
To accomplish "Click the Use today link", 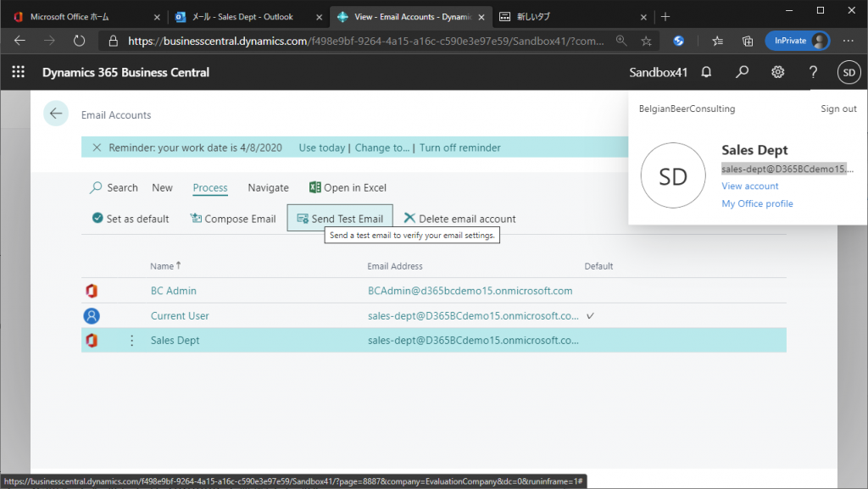I will click(321, 147).
